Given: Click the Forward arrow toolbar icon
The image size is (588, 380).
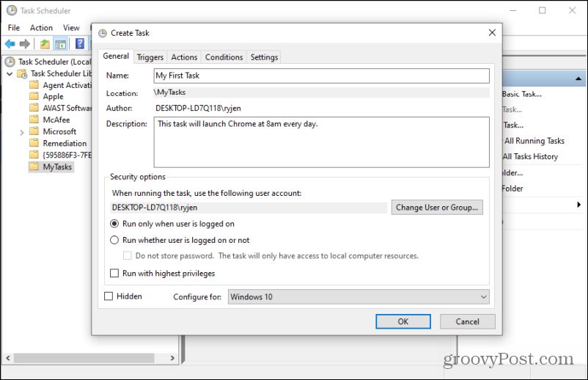Looking at the screenshot, I should [x=25, y=44].
